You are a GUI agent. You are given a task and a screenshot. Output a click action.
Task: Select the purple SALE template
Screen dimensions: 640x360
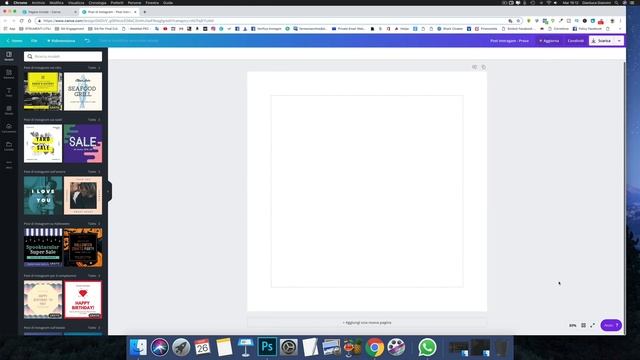coord(83,144)
